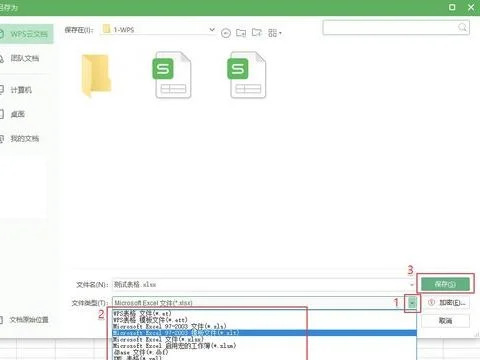This screenshot has height=360, width=480.
Task: Choose Microsoft Excel 文件(*.xlsx)
Action: (264, 339)
